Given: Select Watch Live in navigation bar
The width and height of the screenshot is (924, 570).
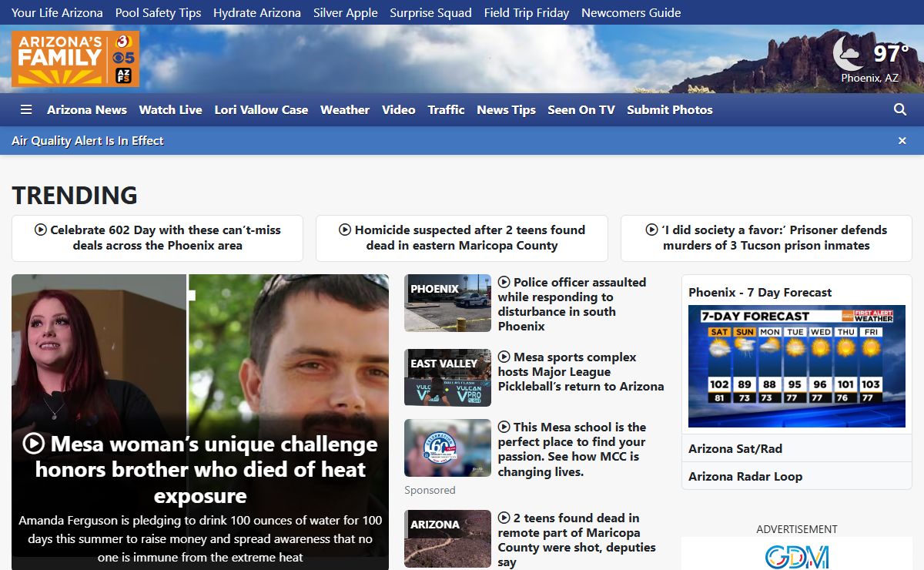Looking at the screenshot, I should pos(171,110).
